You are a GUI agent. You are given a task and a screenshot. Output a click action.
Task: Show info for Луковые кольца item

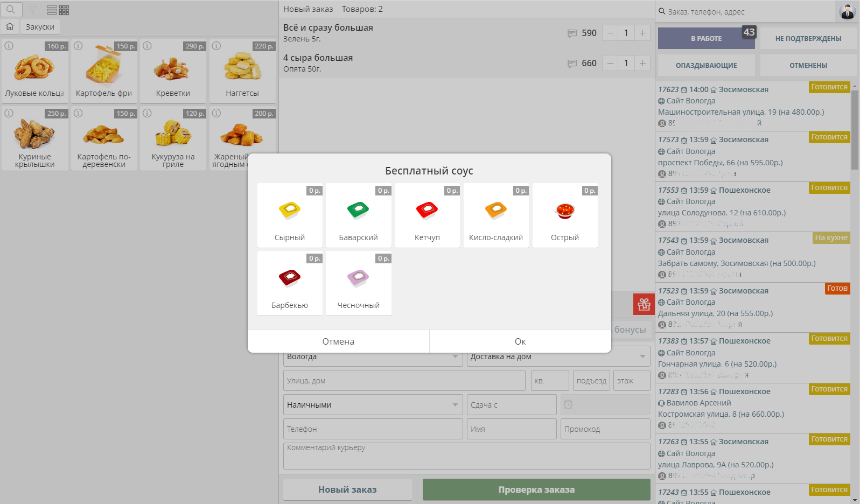(9, 46)
